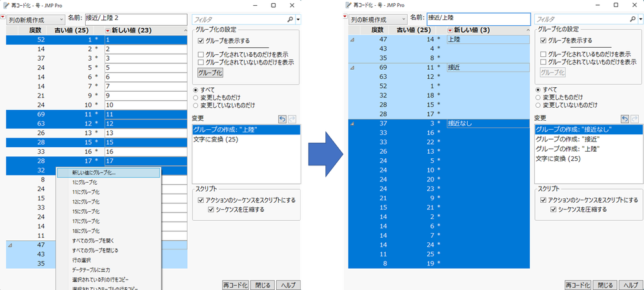Select グループの作成: "接近" in right window's history
Screen dimensions: 644x290
[588, 139]
